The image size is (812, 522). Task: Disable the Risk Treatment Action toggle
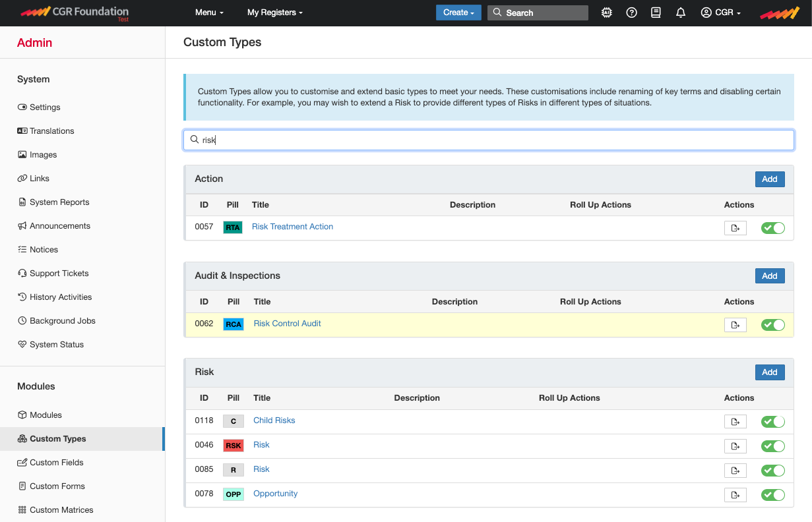772,228
